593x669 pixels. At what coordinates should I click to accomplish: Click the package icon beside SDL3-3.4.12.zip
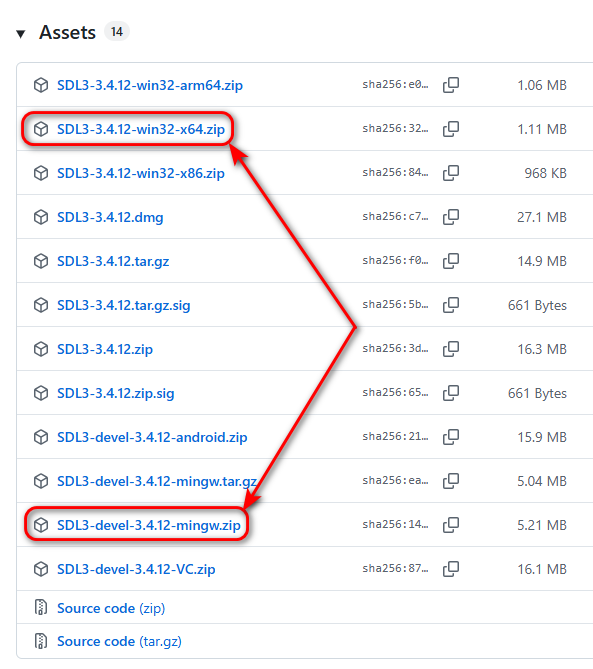(41, 349)
